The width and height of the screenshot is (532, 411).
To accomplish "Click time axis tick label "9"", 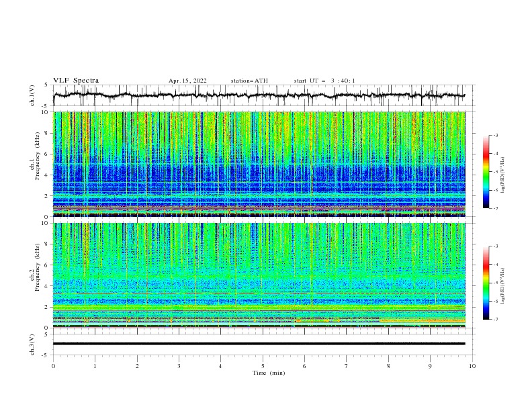I will (x=430, y=366).
